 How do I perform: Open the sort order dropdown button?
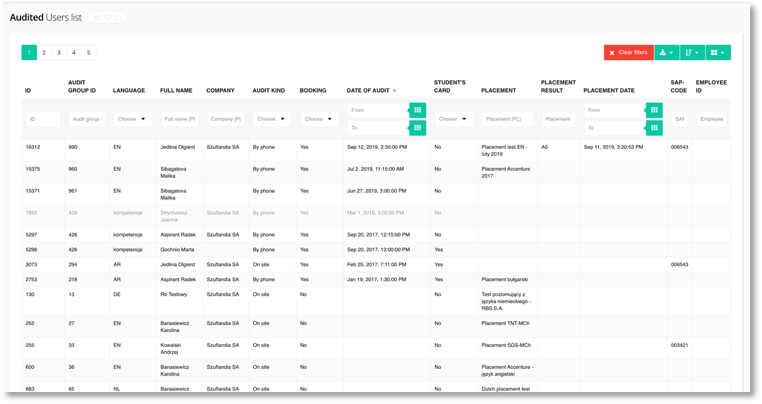(x=692, y=52)
